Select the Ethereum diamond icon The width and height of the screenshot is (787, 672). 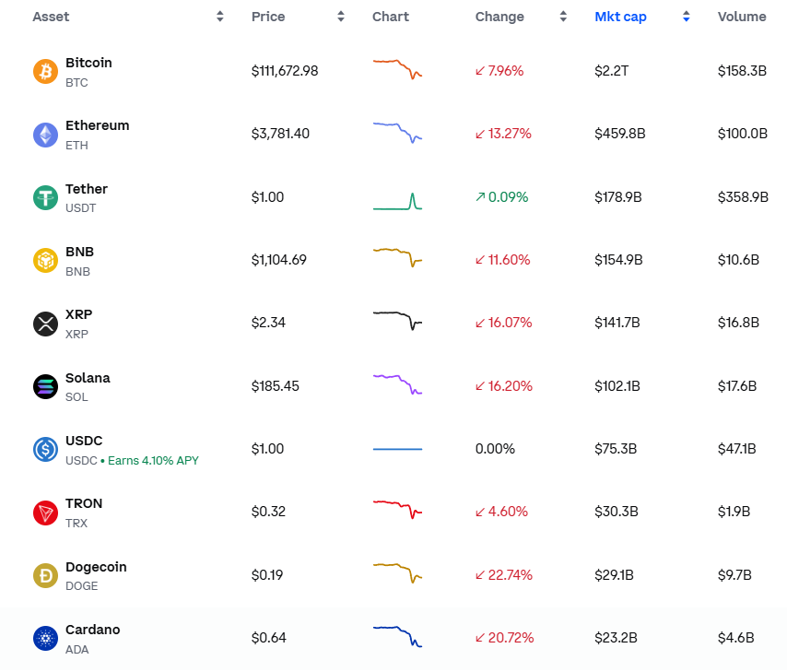coord(44,134)
